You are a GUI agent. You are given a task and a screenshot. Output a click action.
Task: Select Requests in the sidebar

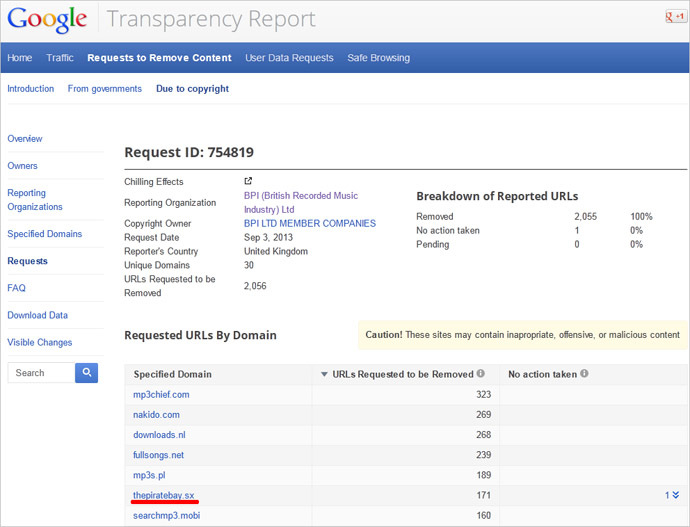point(27,261)
